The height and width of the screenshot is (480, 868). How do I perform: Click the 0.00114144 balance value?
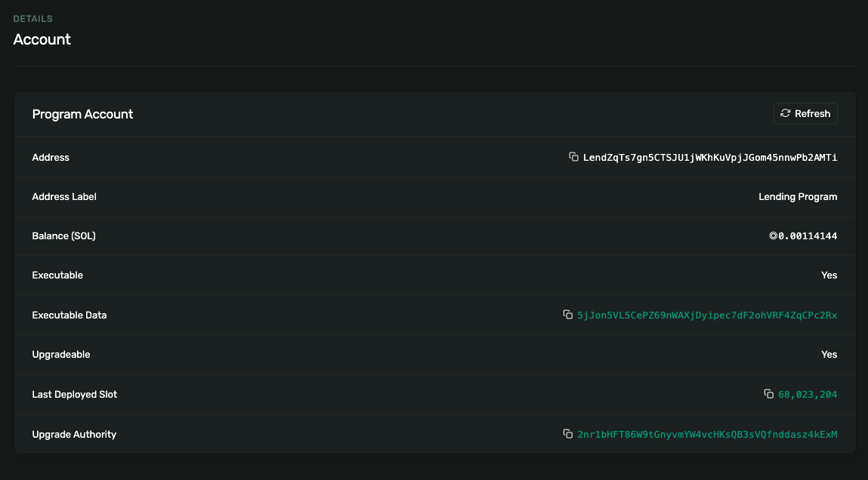(808, 236)
